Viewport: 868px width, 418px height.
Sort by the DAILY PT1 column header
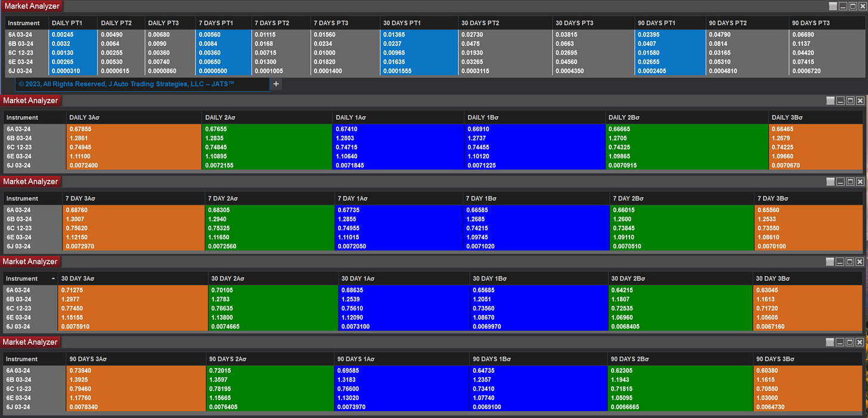pyautogui.click(x=72, y=23)
